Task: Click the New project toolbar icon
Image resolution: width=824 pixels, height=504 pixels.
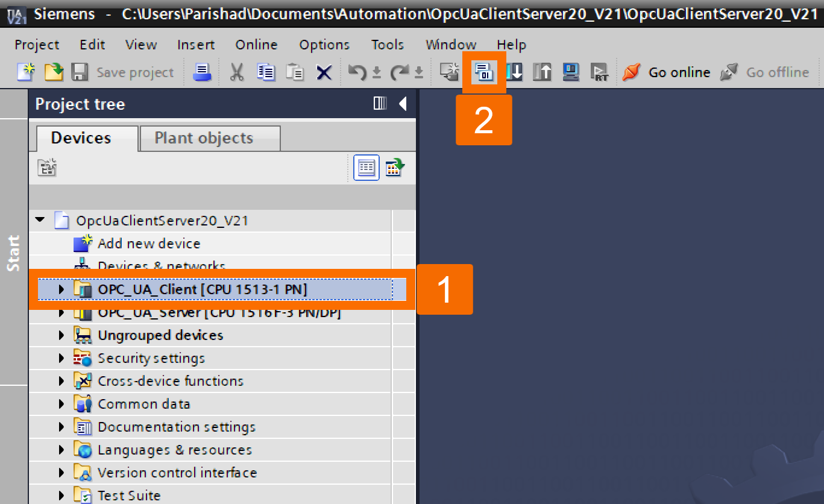Action: pos(26,72)
